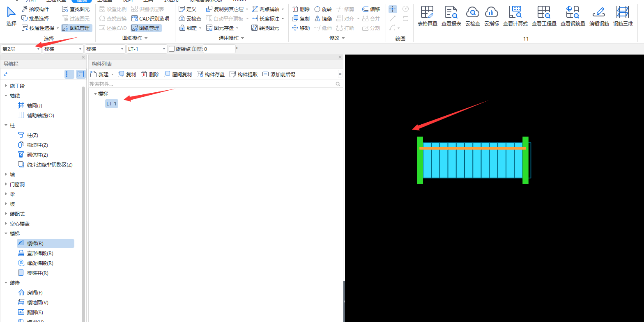Open 复制到其它层 dropdown

tap(247, 9)
